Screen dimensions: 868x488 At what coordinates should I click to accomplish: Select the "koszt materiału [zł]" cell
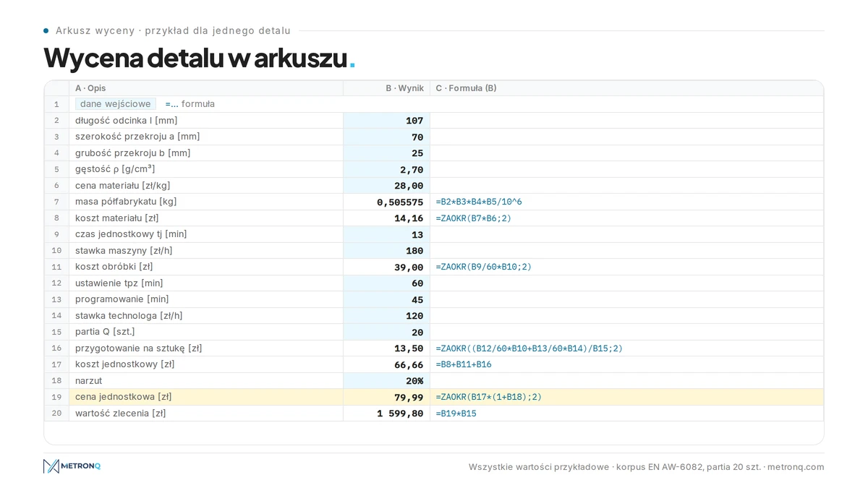[x=206, y=218]
